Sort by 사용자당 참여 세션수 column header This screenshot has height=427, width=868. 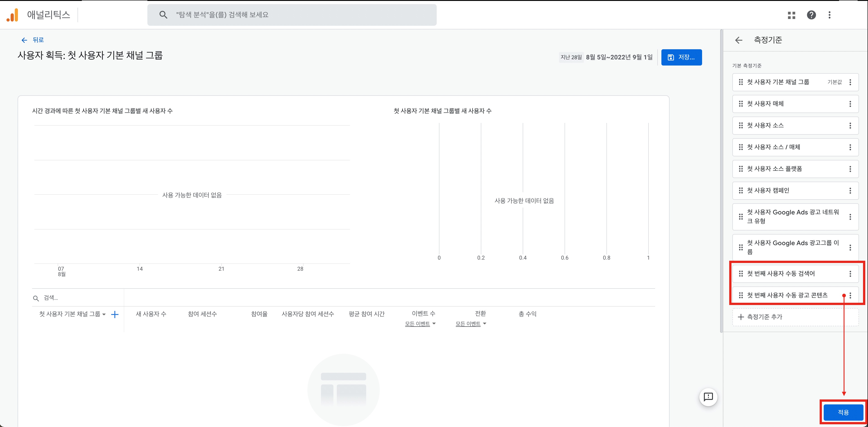tap(308, 314)
